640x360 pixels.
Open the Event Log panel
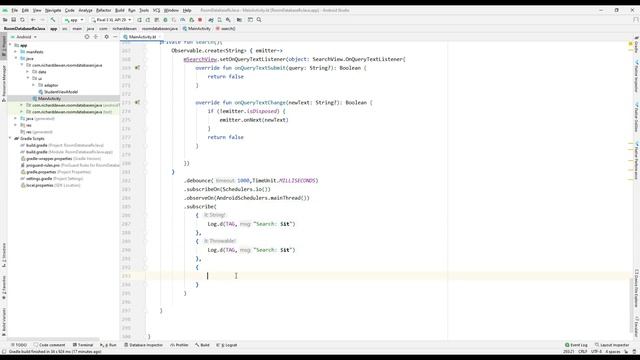576,345
